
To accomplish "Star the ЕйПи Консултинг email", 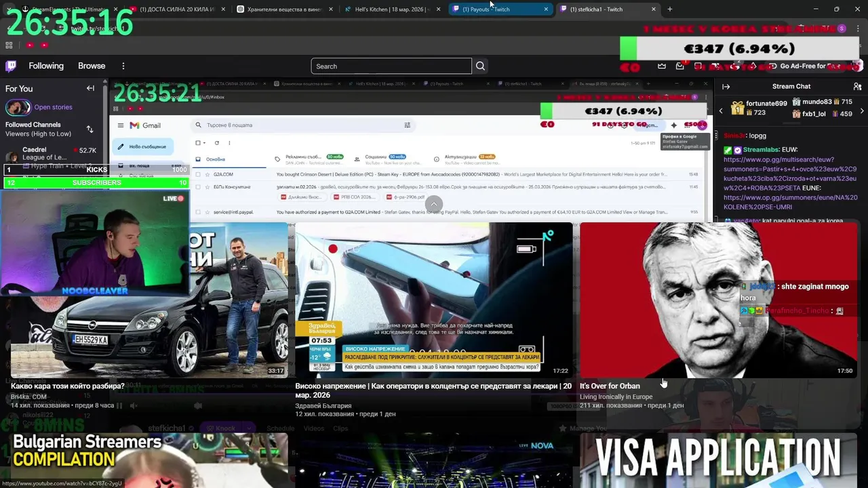I will [206, 186].
